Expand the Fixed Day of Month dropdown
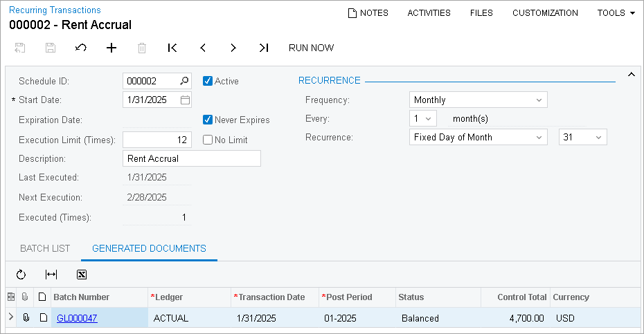The image size is (644, 334). [x=478, y=138]
